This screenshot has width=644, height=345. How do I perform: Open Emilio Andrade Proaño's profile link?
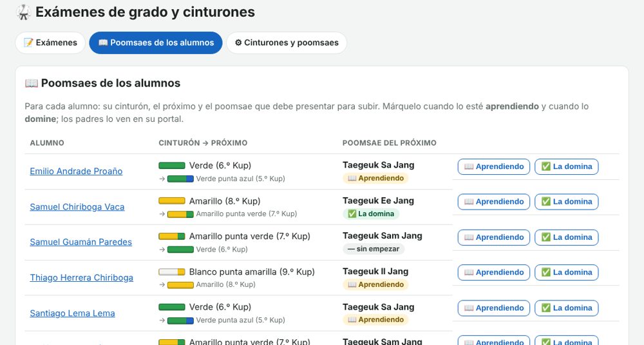(x=76, y=171)
